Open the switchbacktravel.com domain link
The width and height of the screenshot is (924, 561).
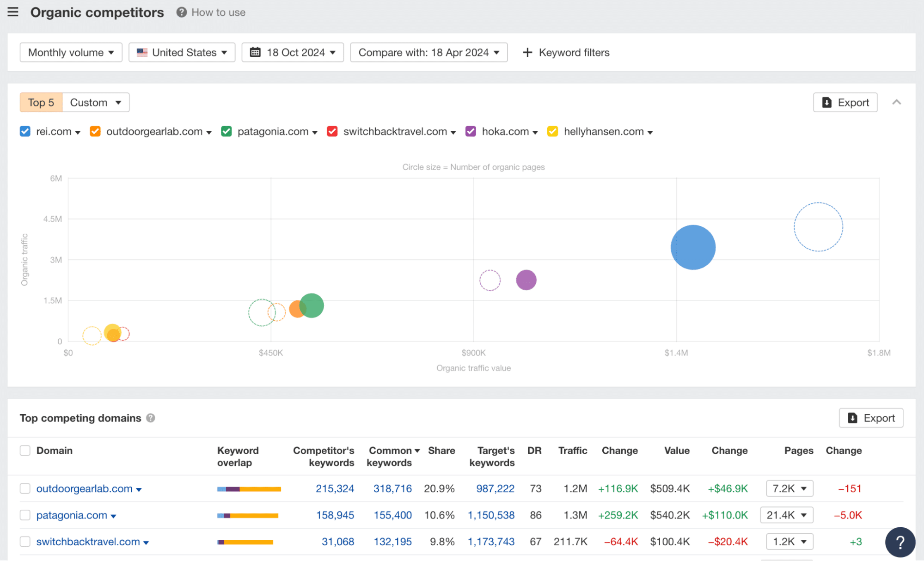(88, 542)
